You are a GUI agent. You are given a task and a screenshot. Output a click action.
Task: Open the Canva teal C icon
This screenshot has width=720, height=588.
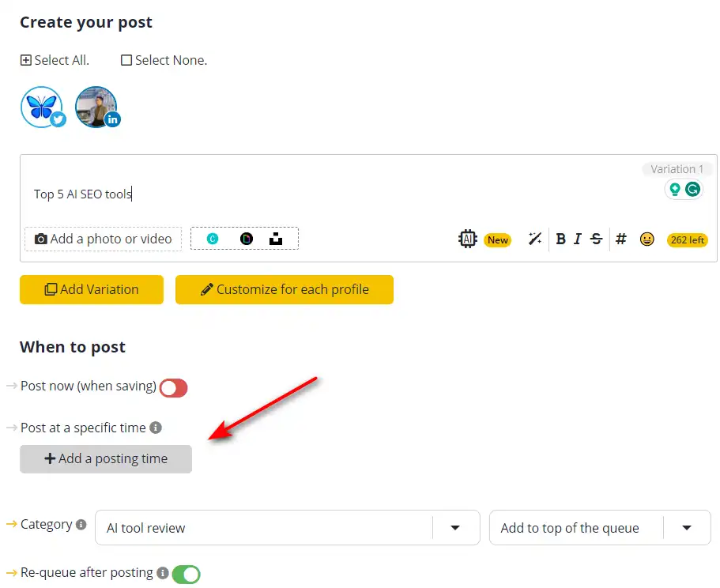213,239
